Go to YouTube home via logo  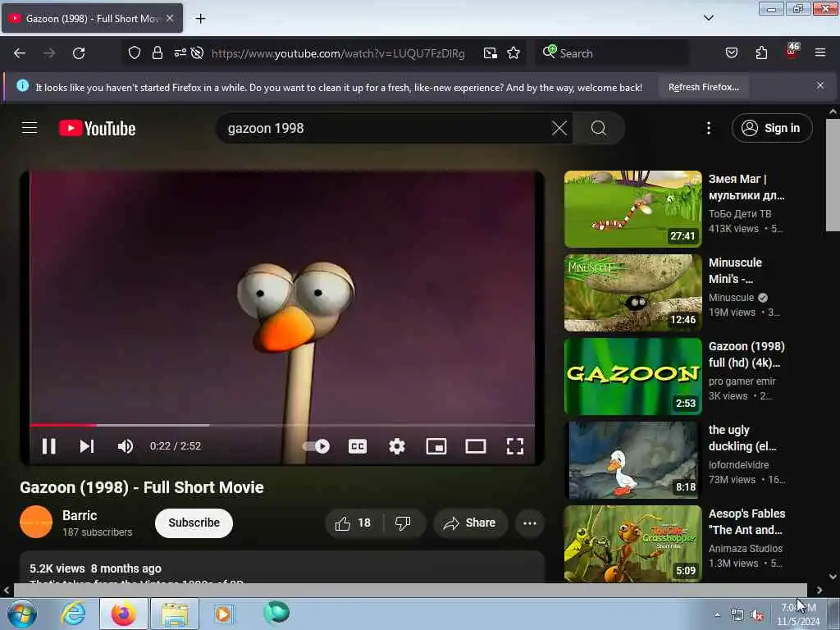coord(97,129)
